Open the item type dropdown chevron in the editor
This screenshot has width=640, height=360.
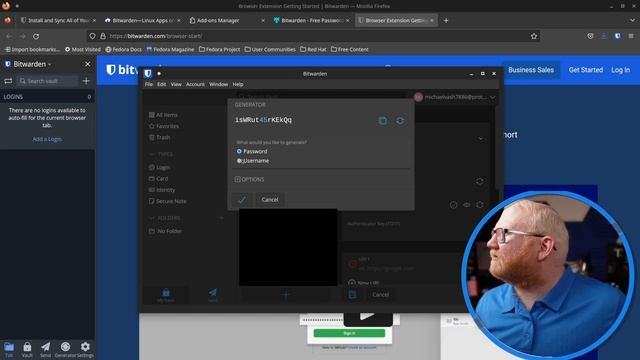(x=480, y=139)
